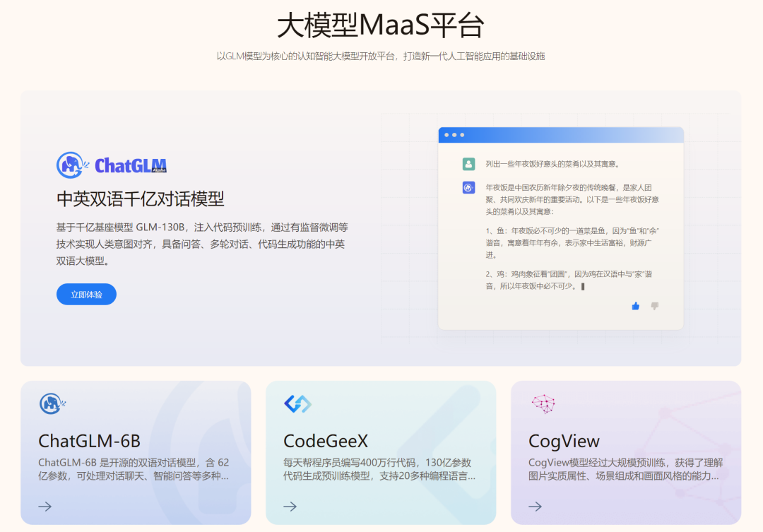Click the 大模型MaaS平台 page heading

(381, 25)
